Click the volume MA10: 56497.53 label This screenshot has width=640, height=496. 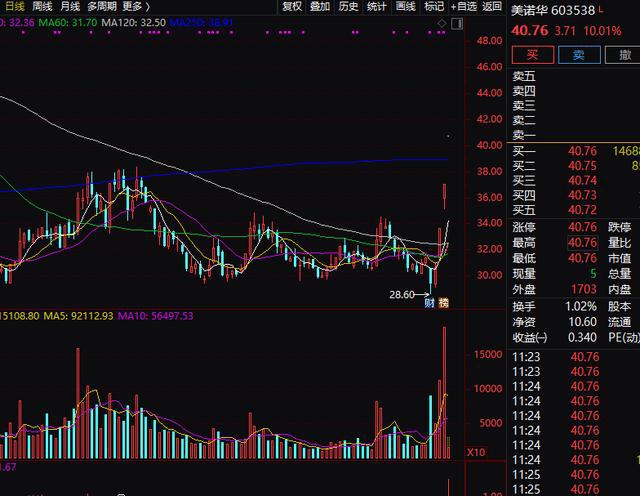click(x=156, y=316)
